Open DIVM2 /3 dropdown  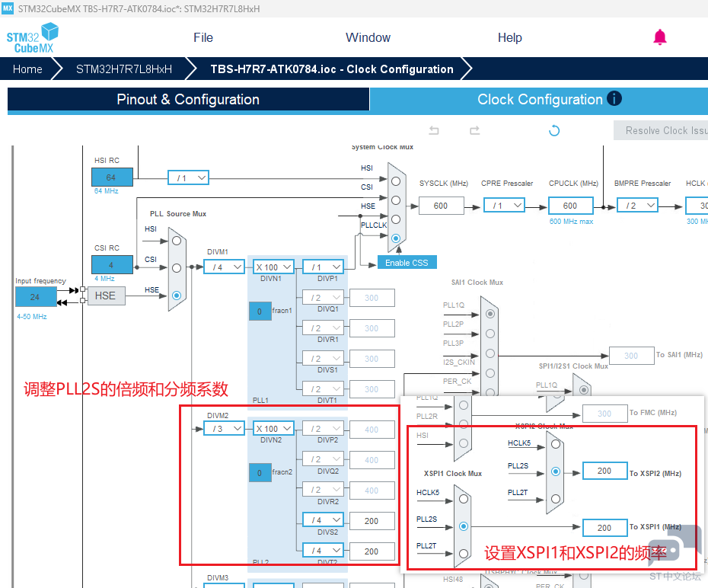click(225, 429)
